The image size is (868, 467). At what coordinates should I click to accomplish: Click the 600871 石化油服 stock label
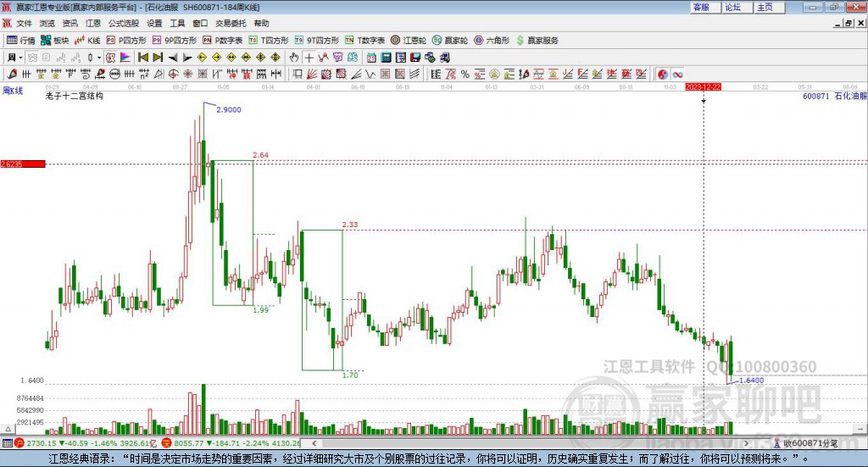click(x=835, y=96)
